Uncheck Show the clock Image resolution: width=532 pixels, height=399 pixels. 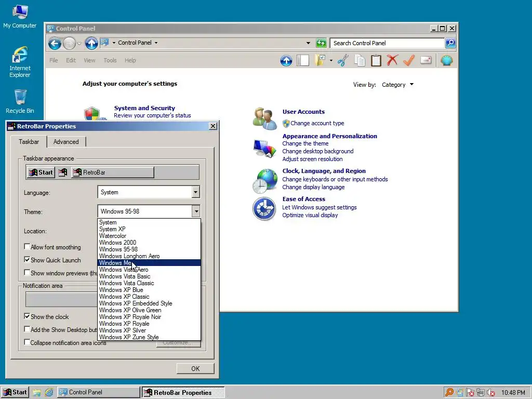point(27,316)
